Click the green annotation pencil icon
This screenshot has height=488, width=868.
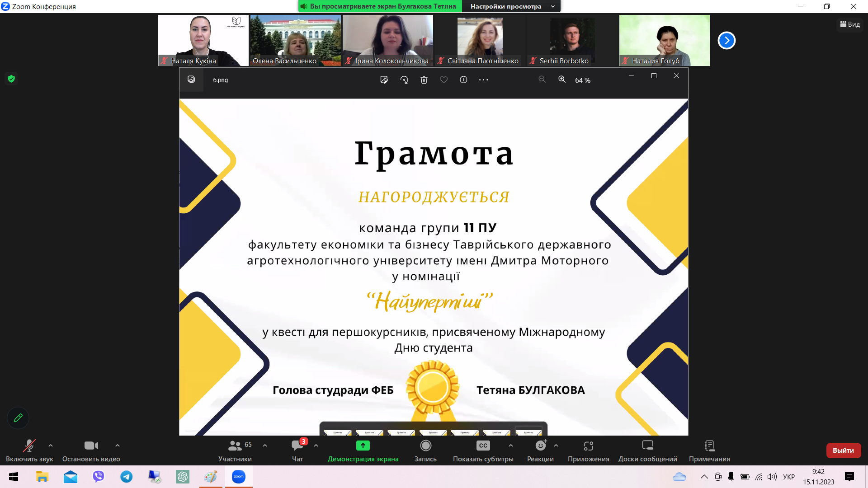click(18, 418)
